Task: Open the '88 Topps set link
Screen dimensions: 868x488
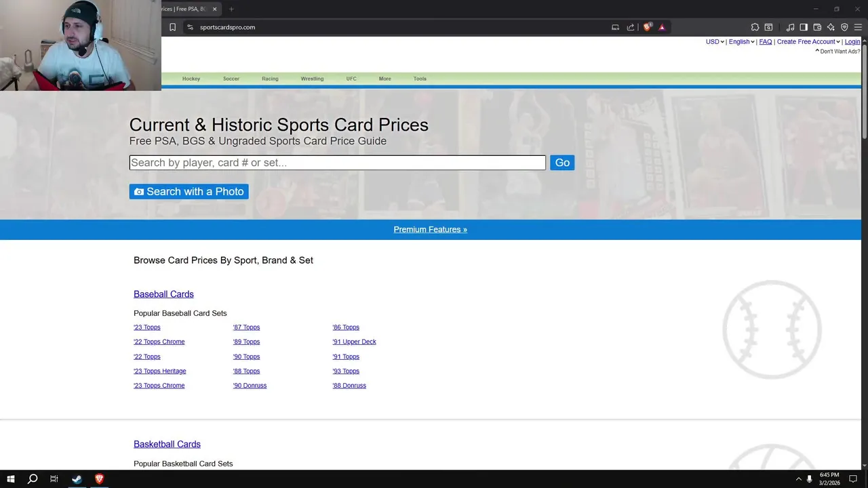Action: [247, 371]
